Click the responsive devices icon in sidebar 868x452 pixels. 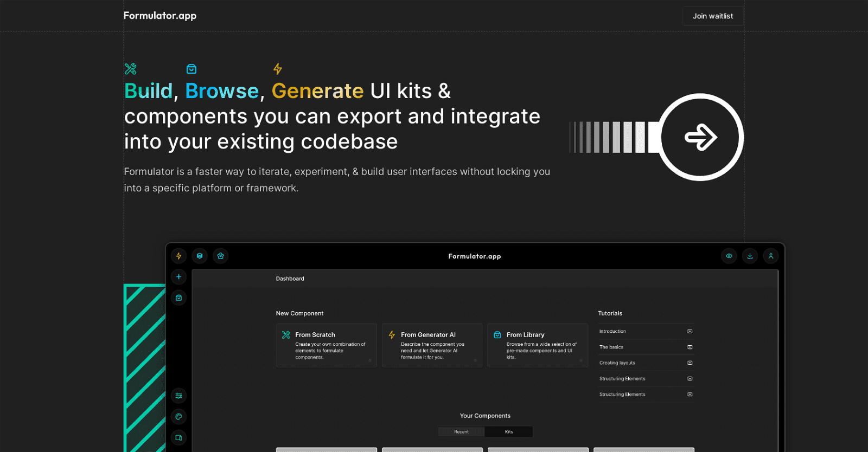click(x=178, y=437)
